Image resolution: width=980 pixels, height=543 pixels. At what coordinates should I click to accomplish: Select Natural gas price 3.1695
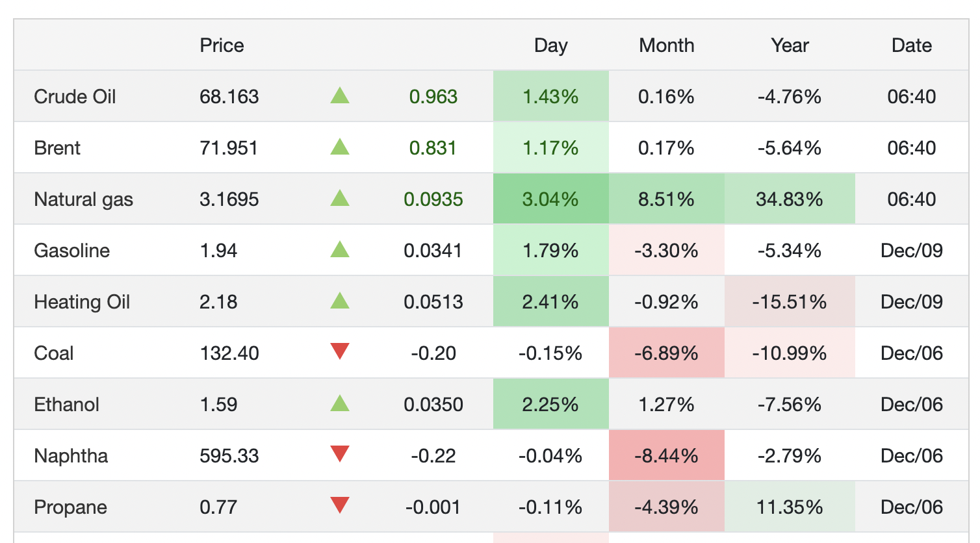coord(229,199)
